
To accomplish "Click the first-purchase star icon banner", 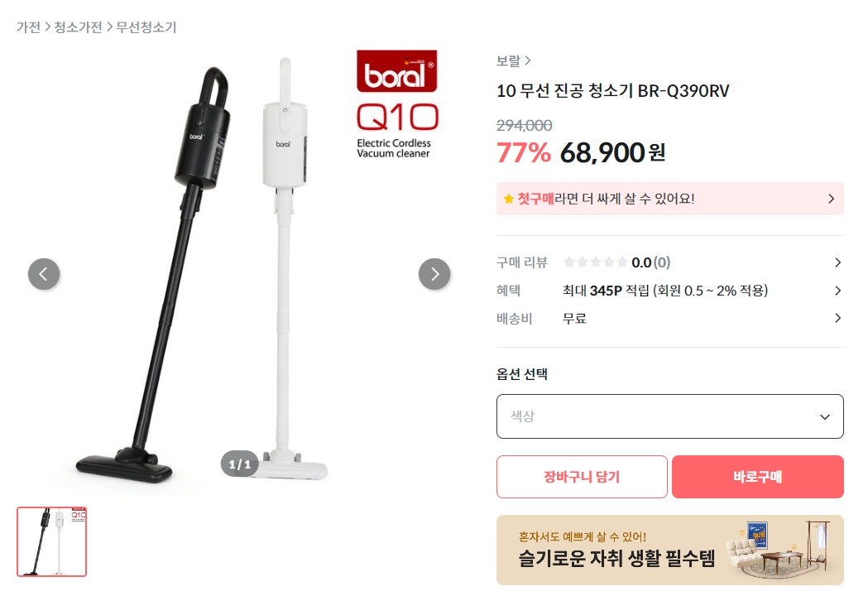I will 508,199.
